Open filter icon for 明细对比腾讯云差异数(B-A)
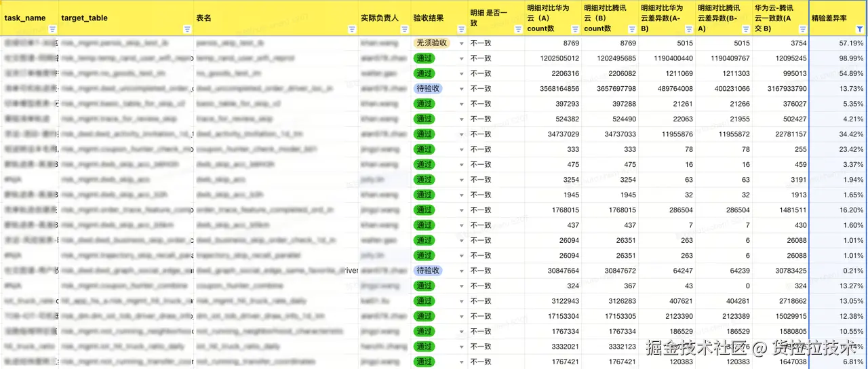The width and height of the screenshot is (868, 369). [745, 29]
